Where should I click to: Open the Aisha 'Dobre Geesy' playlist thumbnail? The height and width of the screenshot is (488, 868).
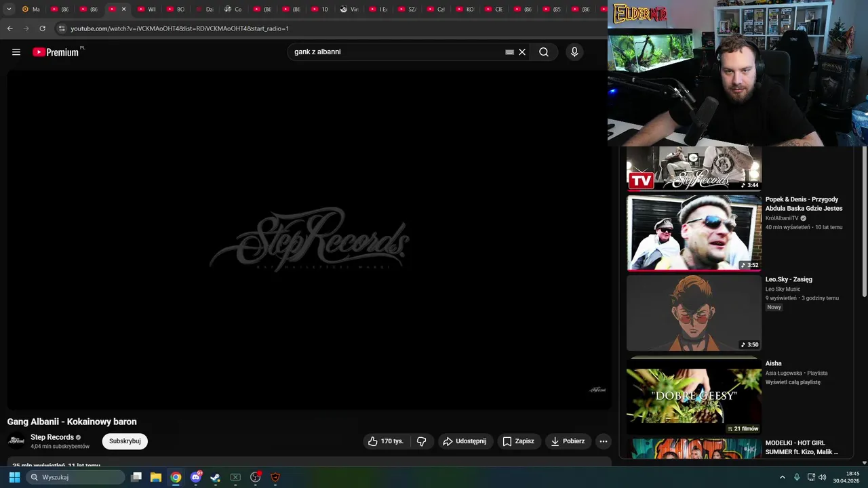(694, 396)
